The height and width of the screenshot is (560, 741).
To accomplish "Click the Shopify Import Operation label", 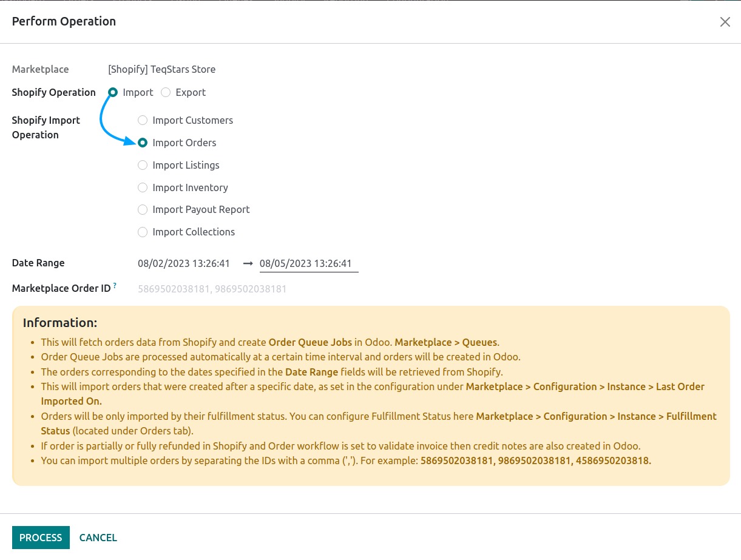I will pos(46,127).
